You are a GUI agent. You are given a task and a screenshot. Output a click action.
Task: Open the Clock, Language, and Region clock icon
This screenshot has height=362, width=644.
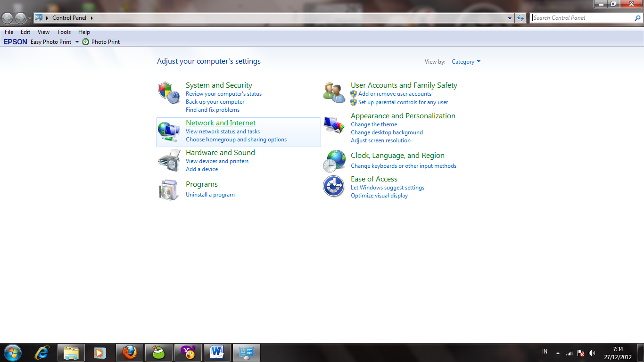(333, 161)
